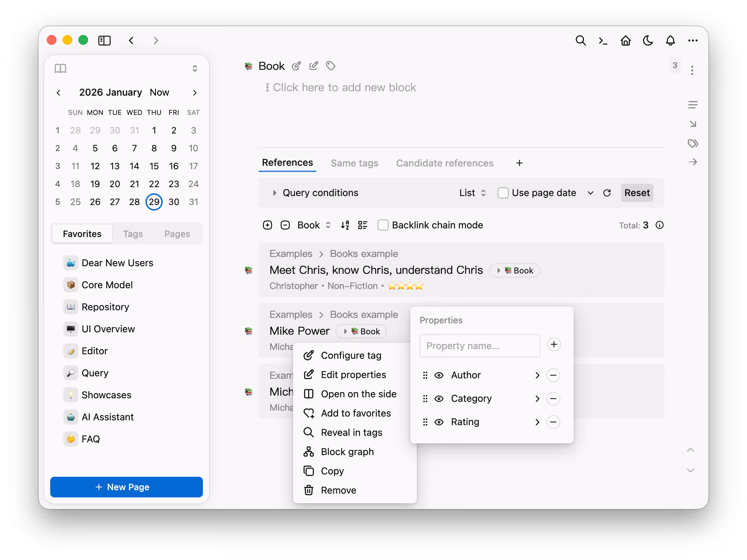This screenshot has height=560, width=747.
Task: Click the sort order icon beside Book
Action: [x=345, y=225]
